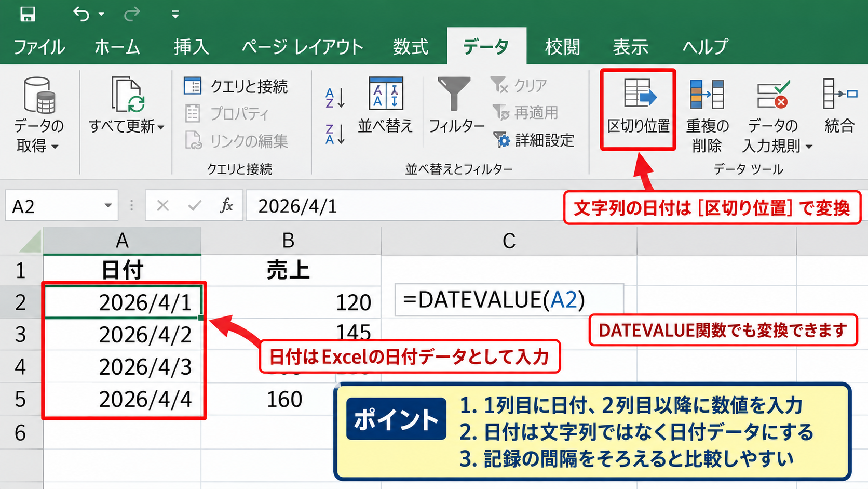Click the cell with =DATEVALUE(A2)
868x489 pixels.
(x=509, y=300)
